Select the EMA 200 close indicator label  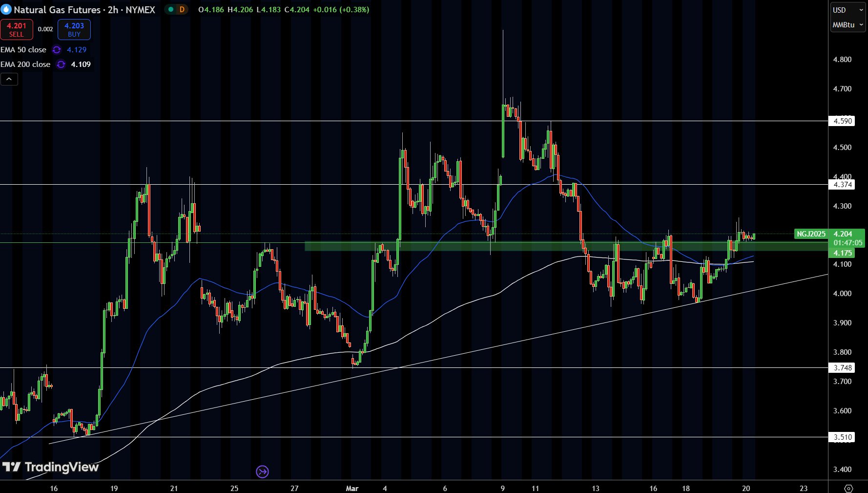pyautogui.click(x=25, y=64)
